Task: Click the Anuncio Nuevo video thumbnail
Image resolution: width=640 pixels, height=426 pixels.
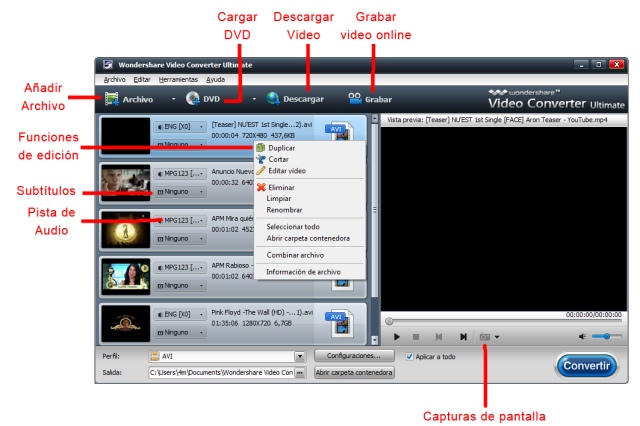Action: [x=126, y=182]
